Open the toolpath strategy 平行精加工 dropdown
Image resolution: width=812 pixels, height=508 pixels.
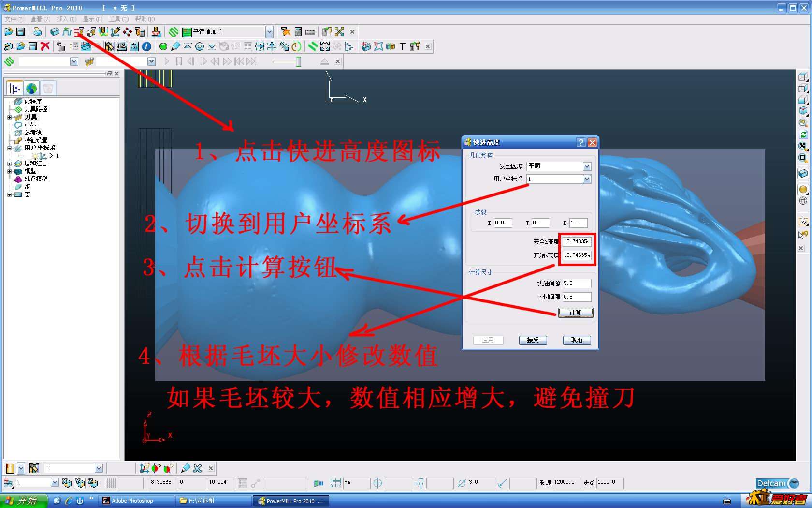click(269, 32)
